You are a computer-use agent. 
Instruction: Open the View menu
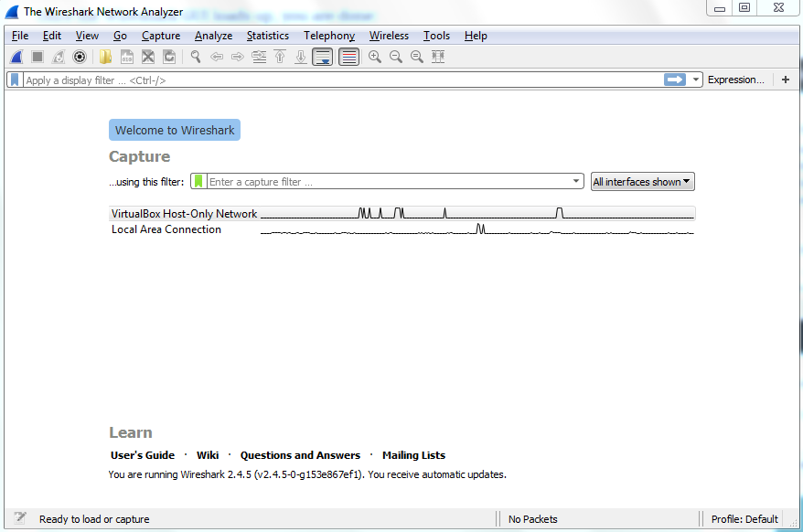click(x=87, y=36)
